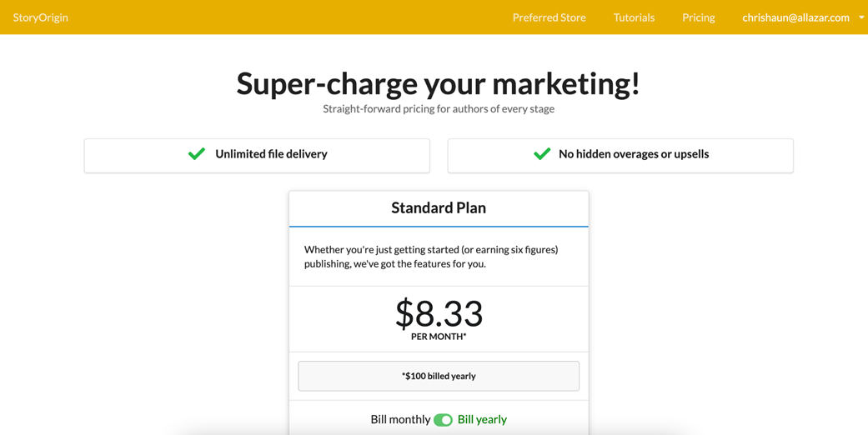
Task: Click the Standard Plan card header
Action: tap(439, 208)
